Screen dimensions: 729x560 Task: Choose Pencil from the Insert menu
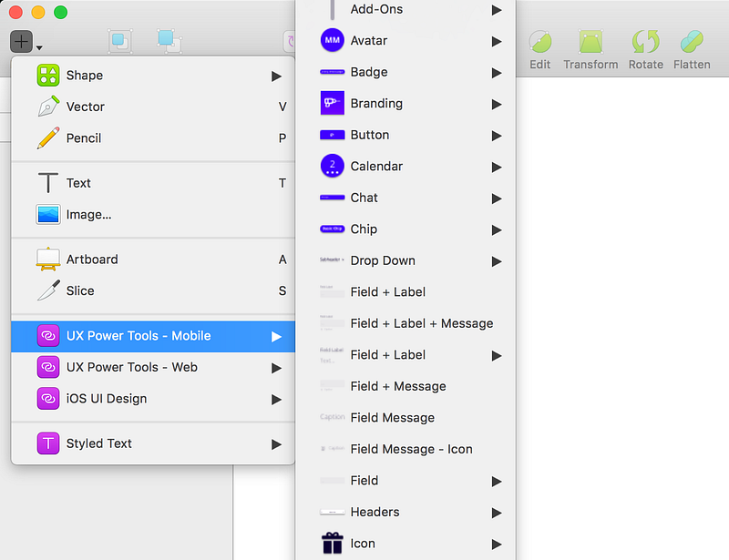pyautogui.click(x=153, y=138)
